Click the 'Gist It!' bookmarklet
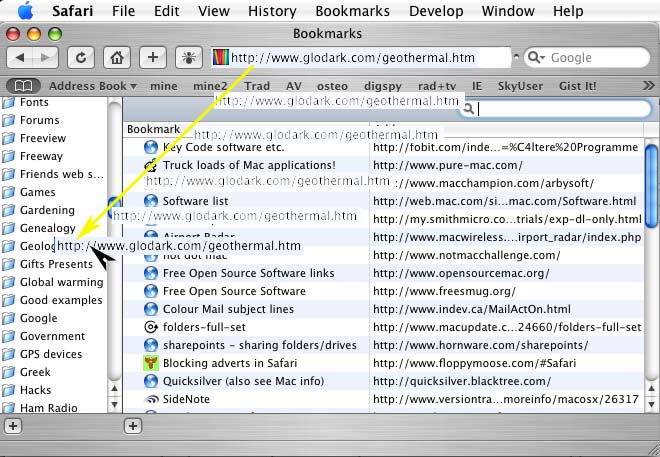Viewport: 660px width, 457px height. tap(578, 86)
